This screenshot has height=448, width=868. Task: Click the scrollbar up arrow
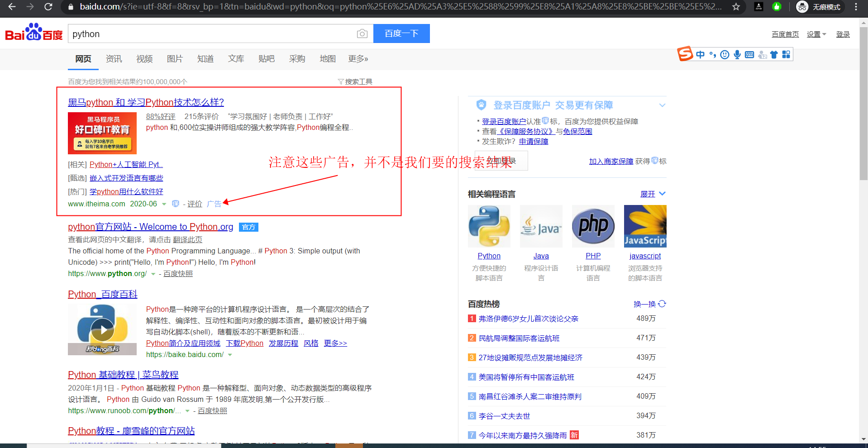pos(863,22)
